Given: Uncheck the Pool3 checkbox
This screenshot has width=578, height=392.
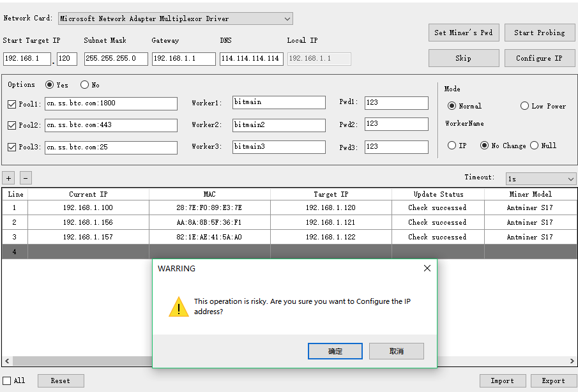Looking at the screenshot, I should pyautogui.click(x=11, y=147).
